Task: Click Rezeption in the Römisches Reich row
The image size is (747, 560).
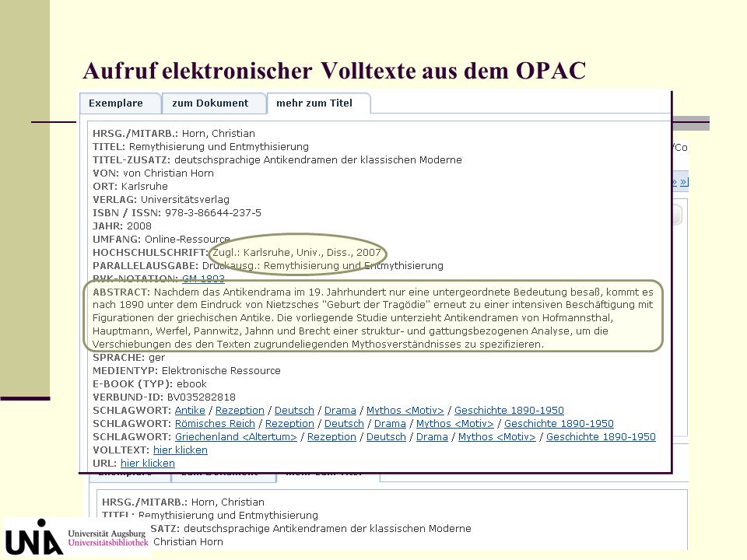Action: coord(289,424)
